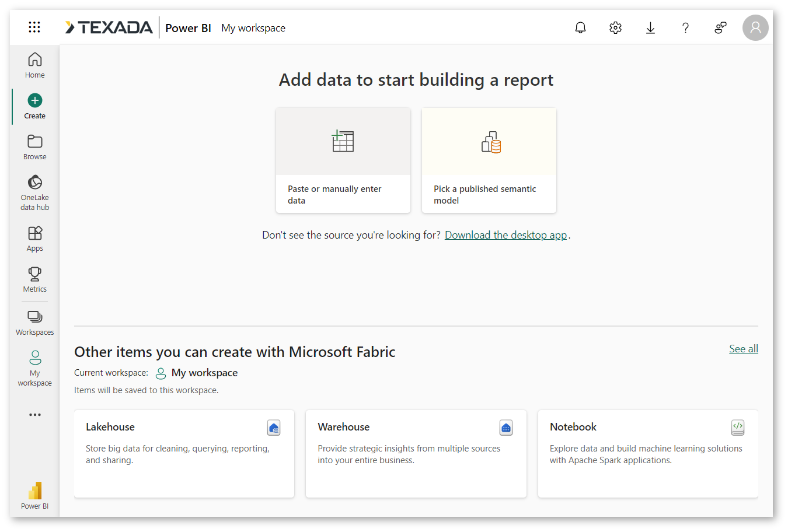Open the user profile avatar
The image size is (788, 532).
[755, 27]
